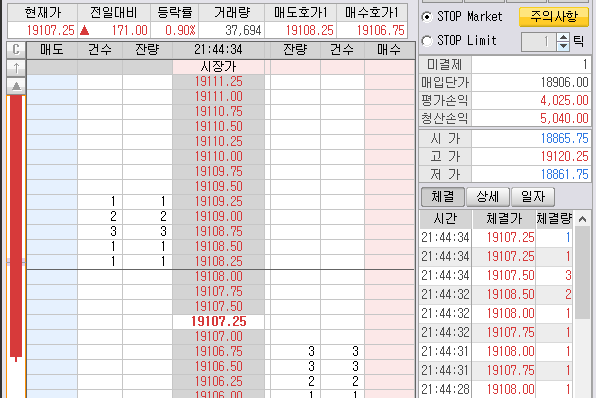Viewport: 596px width, 398px height.
Task: Click sell cell in the 19108.25 row
Action: (52, 262)
